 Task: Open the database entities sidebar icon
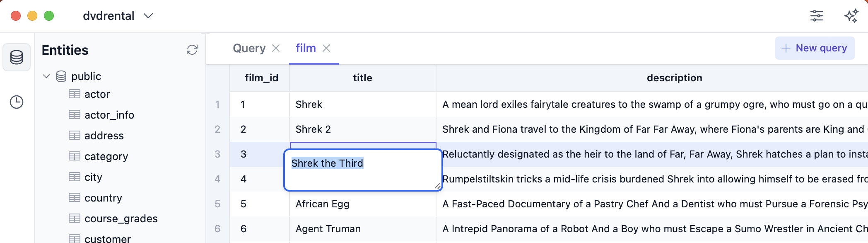pyautogui.click(x=17, y=57)
